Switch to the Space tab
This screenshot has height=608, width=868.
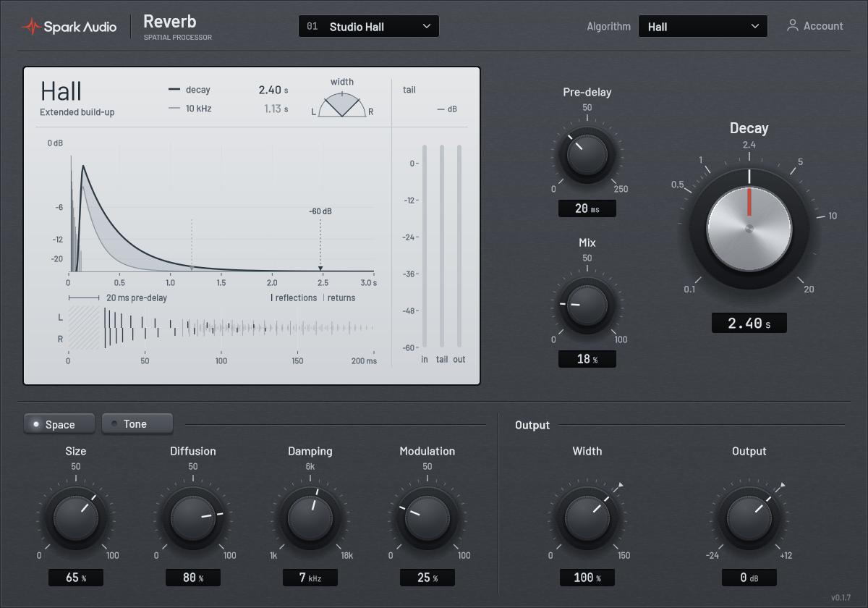click(x=59, y=424)
